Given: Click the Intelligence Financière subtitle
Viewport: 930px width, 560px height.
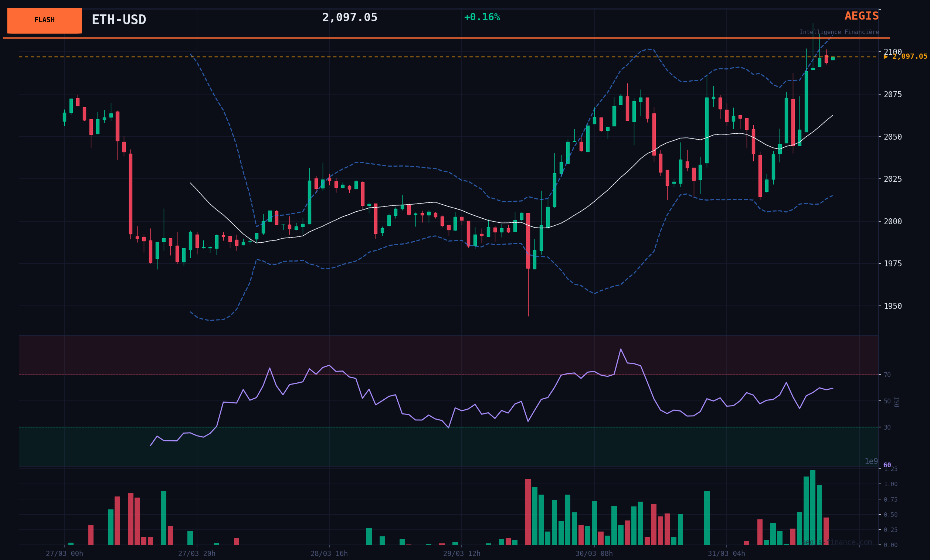Looking at the screenshot, I should (x=839, y=32).
